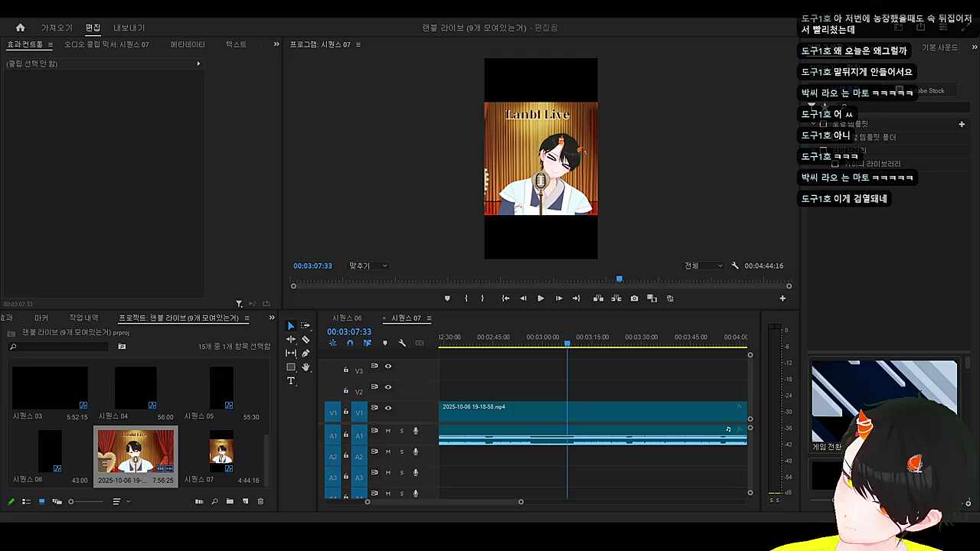
Task: Go to Out point
Action: [577, 298]
